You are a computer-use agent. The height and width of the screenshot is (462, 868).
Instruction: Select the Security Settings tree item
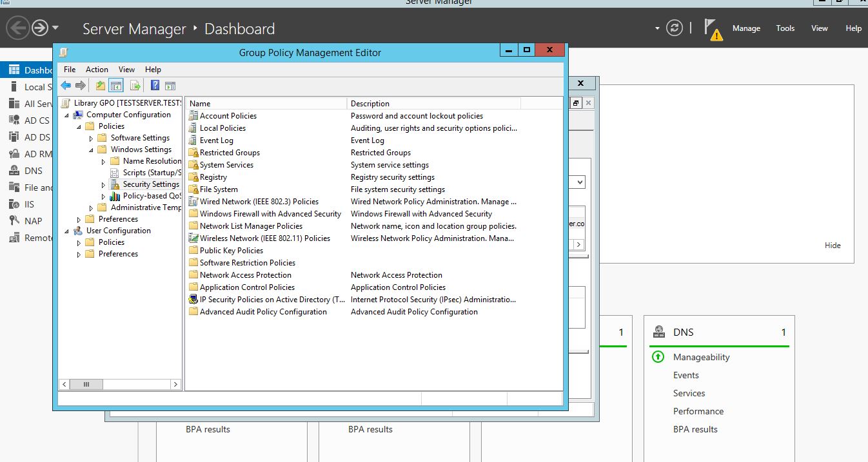click(151, 184)
